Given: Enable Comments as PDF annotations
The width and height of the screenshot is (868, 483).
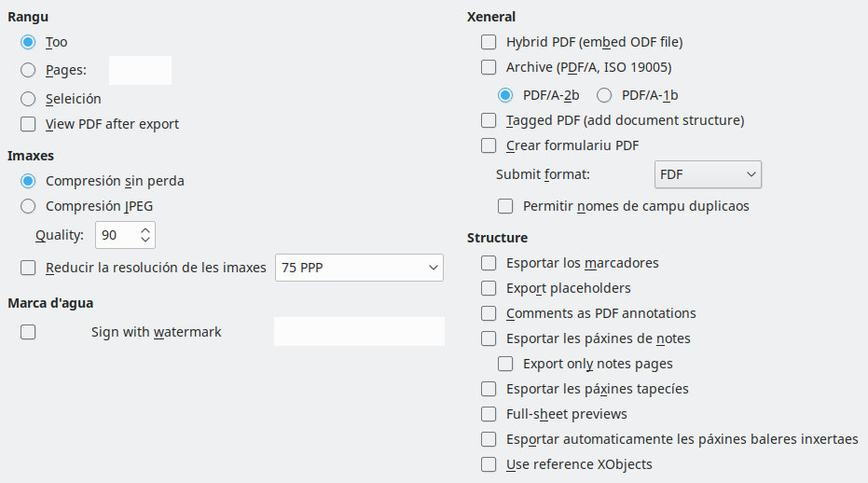Looking at the screenshot, I should (489, 313).
